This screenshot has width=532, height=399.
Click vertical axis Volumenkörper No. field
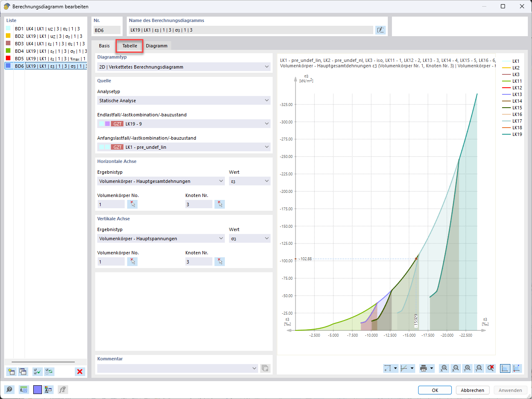(x=111, y=261)
